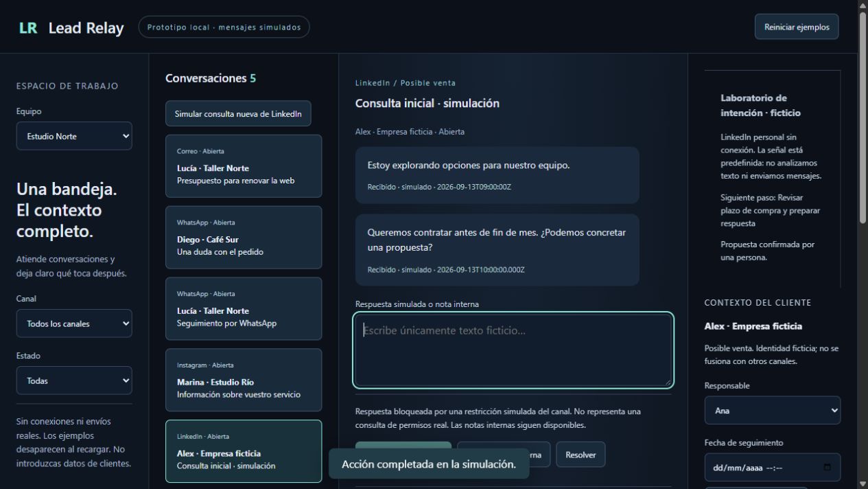
Task: Click the ESPACIO DE TRABAJO heading
Action: (x=67, y=86)
